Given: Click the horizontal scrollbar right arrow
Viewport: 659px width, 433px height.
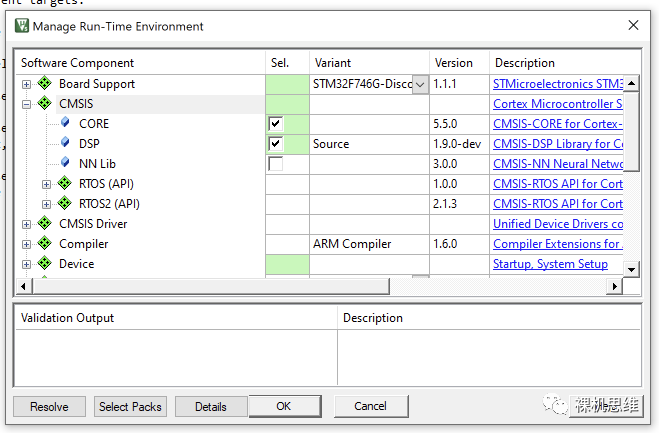Looking at the screenshot, I should tap(614, 286).
